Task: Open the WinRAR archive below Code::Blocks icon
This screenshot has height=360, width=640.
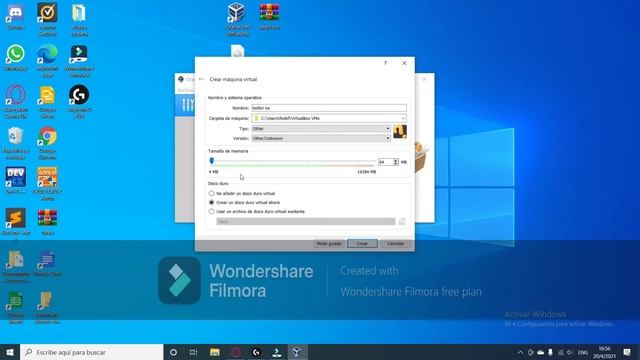Action: [47, 222]
